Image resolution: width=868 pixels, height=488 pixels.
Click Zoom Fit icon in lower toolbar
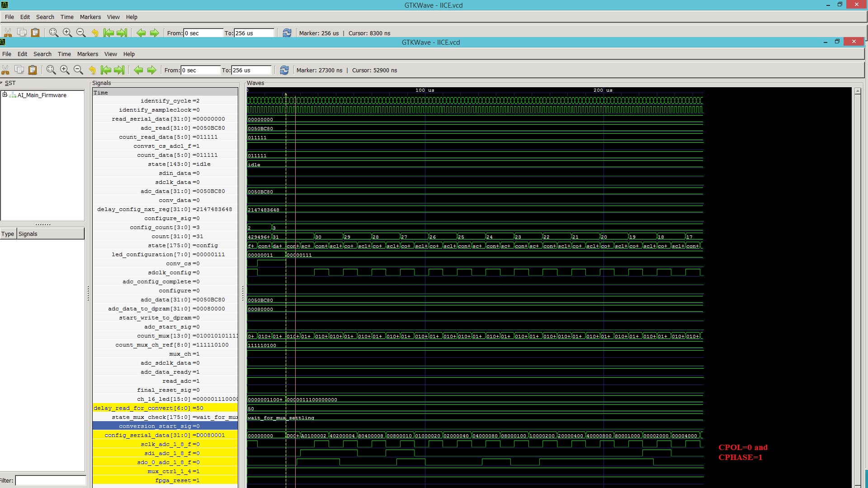pyautogui.click(x=51, y=70)
